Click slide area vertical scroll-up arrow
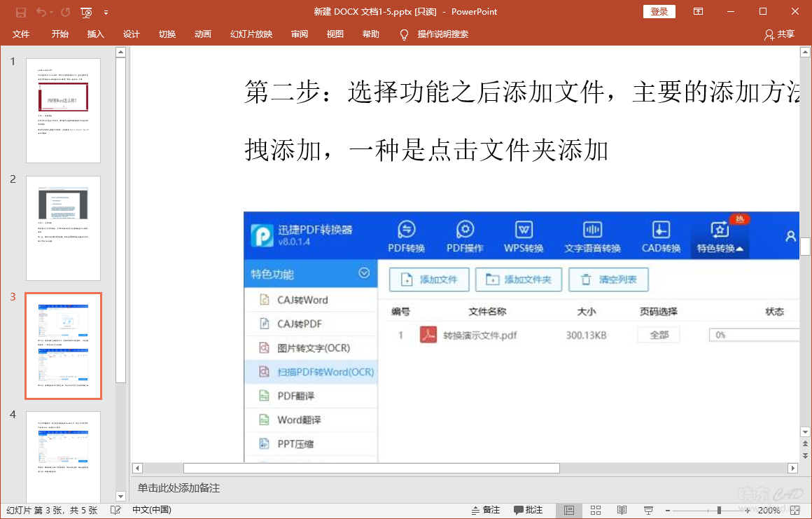This screenshot has height=519, width=812. [x=805, y=52]
